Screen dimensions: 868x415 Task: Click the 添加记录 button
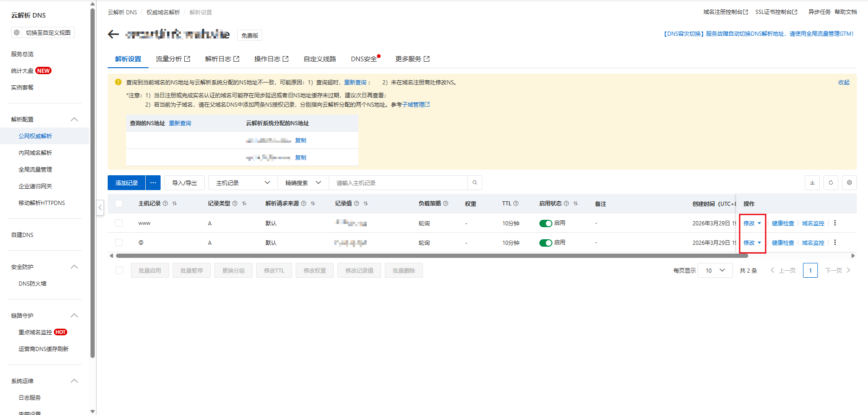click(126, 183)
